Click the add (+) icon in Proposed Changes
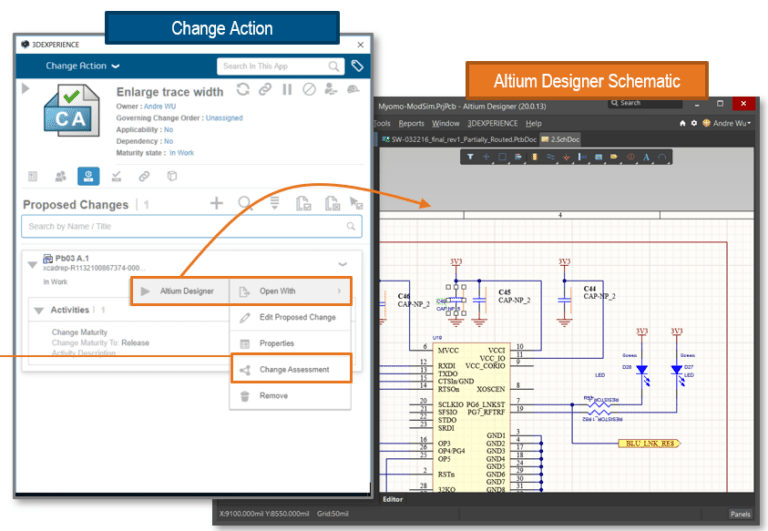Screen dimensions: 768x531 coord(216,203)
